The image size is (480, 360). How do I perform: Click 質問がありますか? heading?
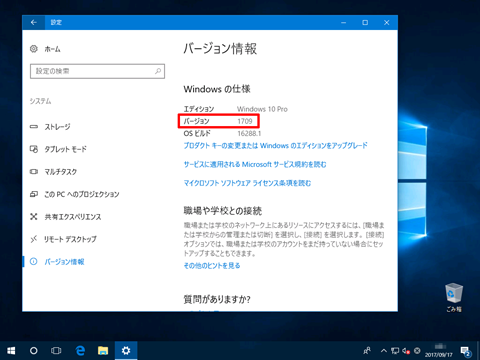[217, 299]
